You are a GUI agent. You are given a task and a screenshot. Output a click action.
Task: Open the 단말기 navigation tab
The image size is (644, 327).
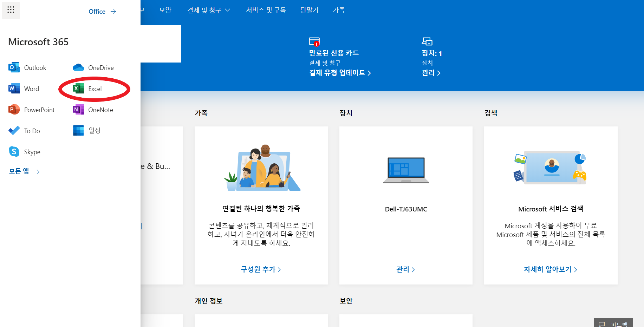(309, 10)
